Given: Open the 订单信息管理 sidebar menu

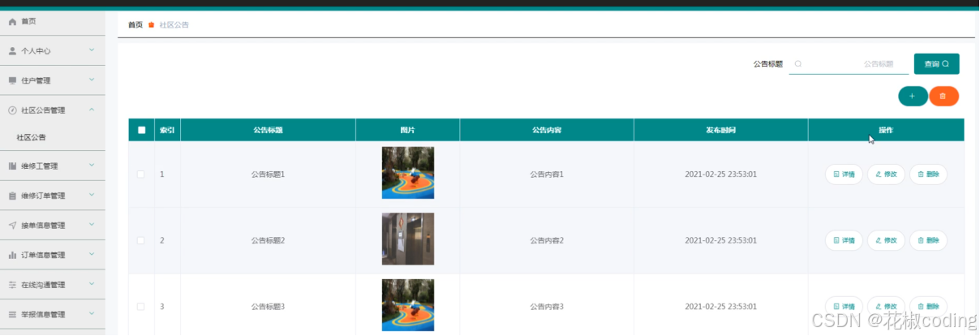Looking at the screenshot, I should [x=53, y=255].
